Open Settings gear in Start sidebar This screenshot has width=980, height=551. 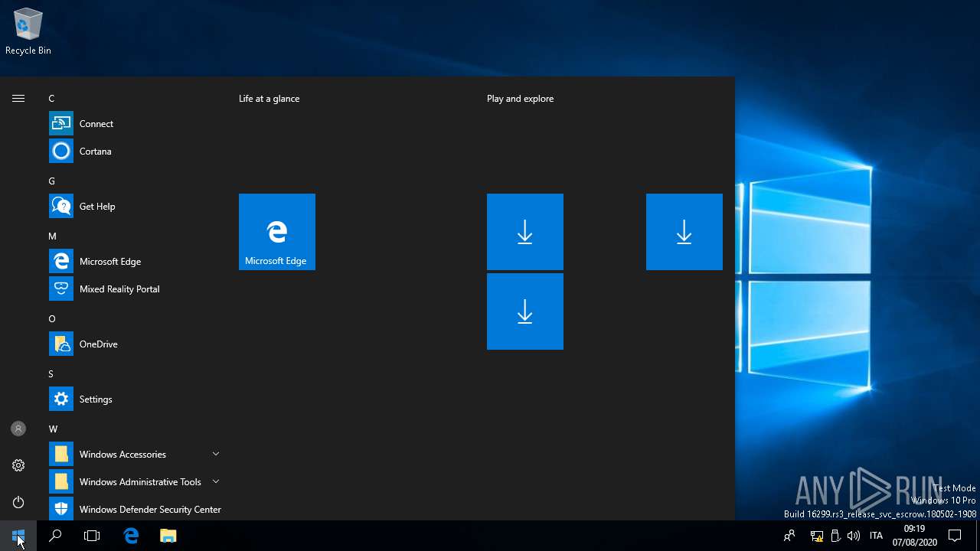(x=18, y=465)
